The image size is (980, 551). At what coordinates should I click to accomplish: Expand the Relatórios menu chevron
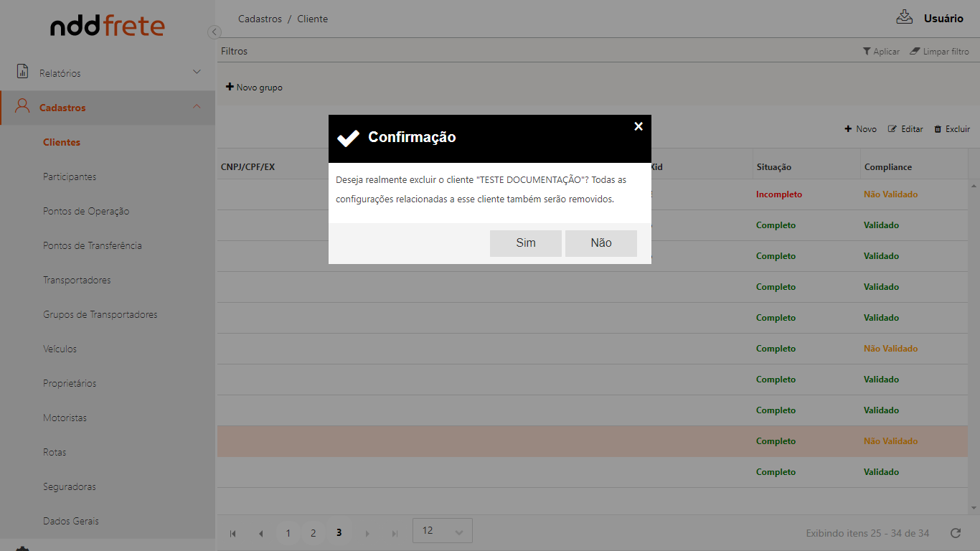[197, 72]
